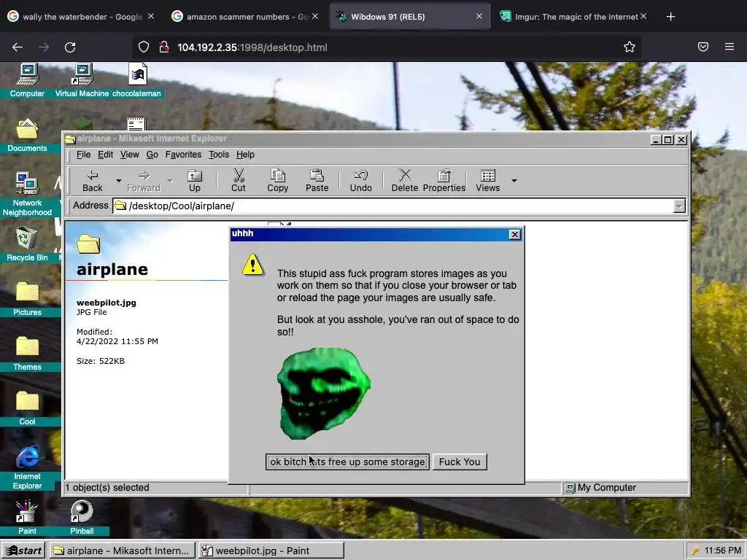This screenshot has height=560, width=747.
Task: Click the Forward toolbar button
Action: click(x=144, y=181)
